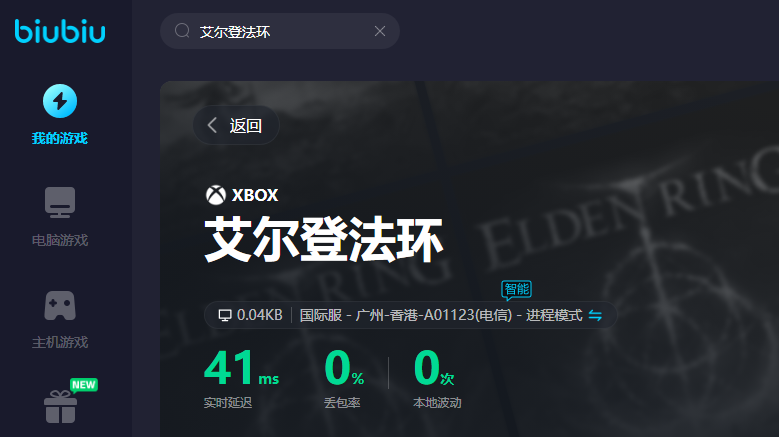The width and height of the screenshot is (779, 437).
Task: Click the back chevron arrow
Action: click(x=212, y=125)
